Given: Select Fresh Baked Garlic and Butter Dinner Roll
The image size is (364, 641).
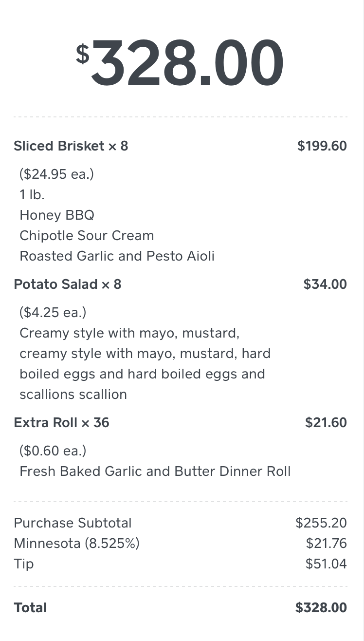Looking at the screenshot, I should (x=155, y=471).
